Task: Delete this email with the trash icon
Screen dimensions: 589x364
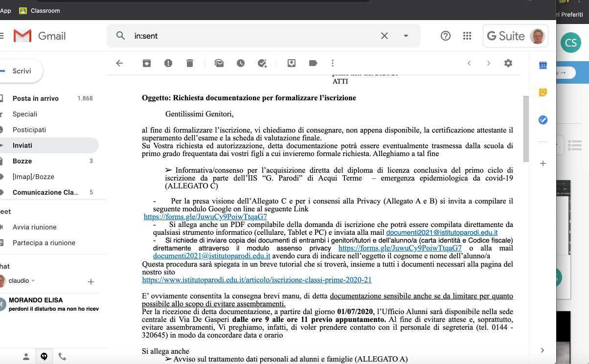Action: (190, 63)
